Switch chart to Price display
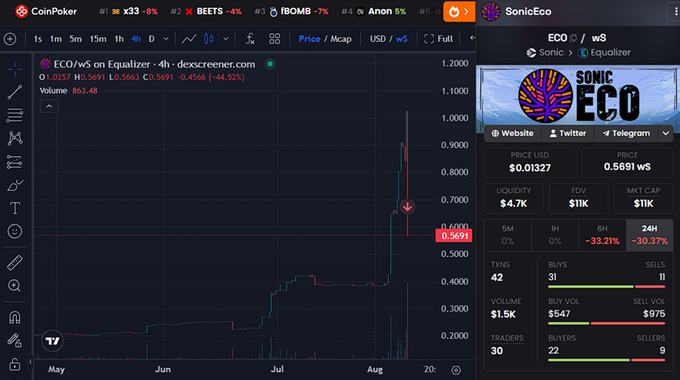 (x=310, y=39)
